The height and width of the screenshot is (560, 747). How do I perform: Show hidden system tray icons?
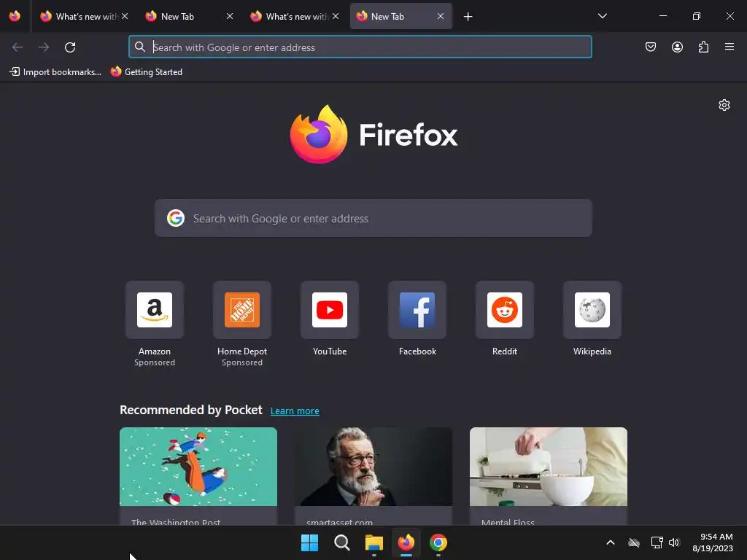pos(611,542)
